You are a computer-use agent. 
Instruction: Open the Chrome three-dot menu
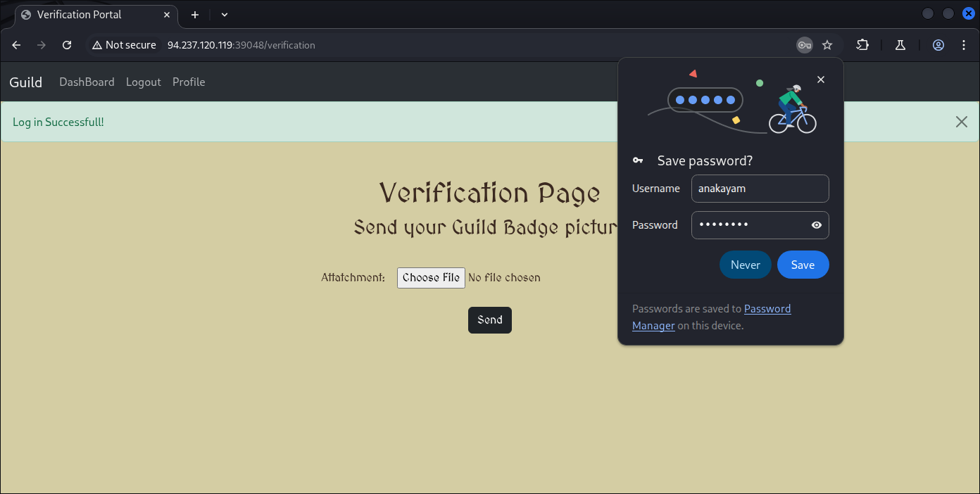pyautogui.click(x=964, y=45)
